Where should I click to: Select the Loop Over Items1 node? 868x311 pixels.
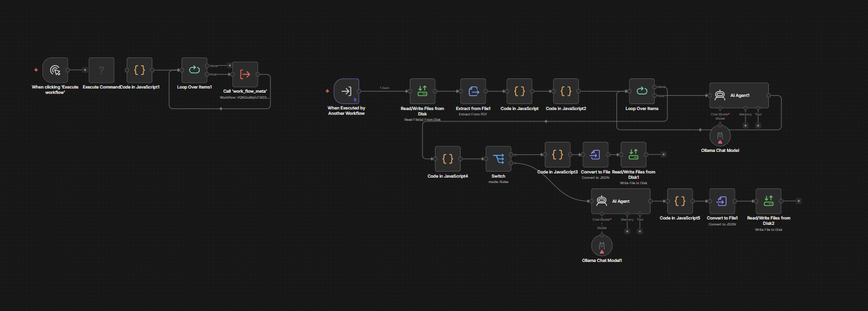pos(194,70)
